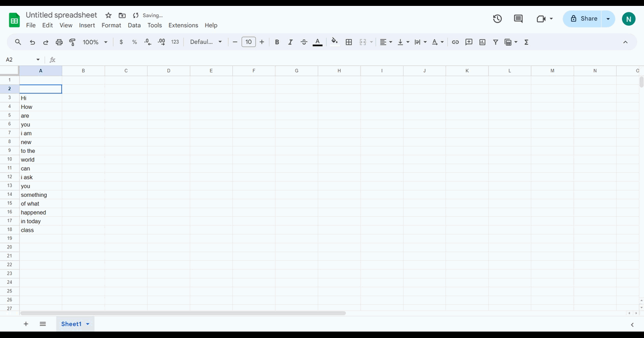This screenshot has width=644, height=338.
Task: Redo the last undone action
Action: (46, 42)
